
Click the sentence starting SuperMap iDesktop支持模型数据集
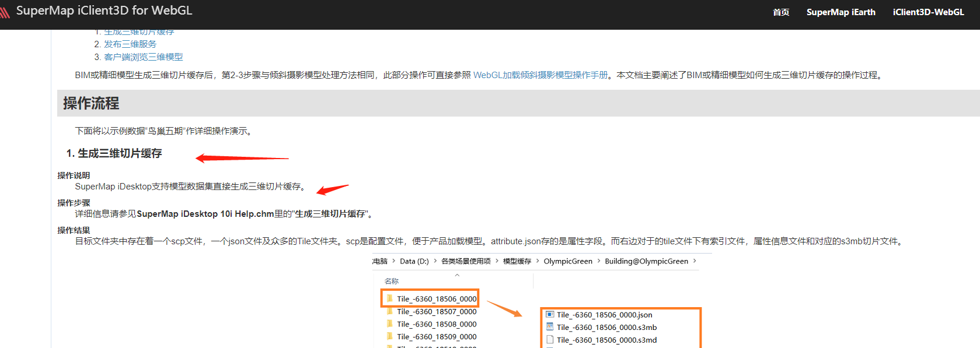coord(191,187)
